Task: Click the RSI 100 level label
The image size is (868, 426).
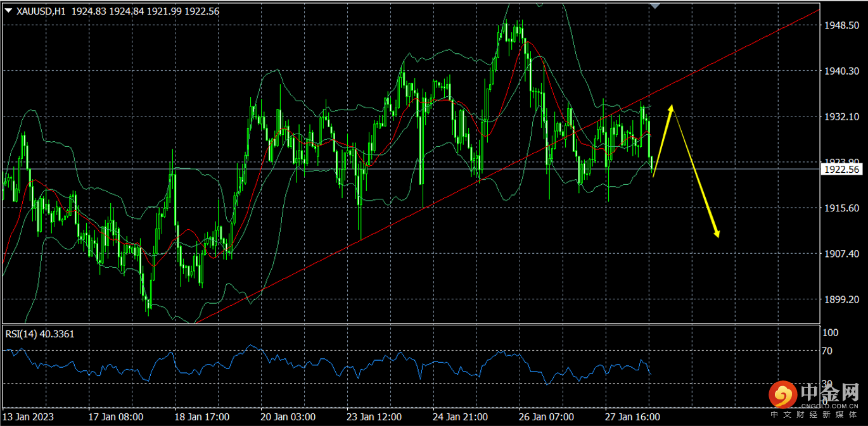Action: [829, 333]
